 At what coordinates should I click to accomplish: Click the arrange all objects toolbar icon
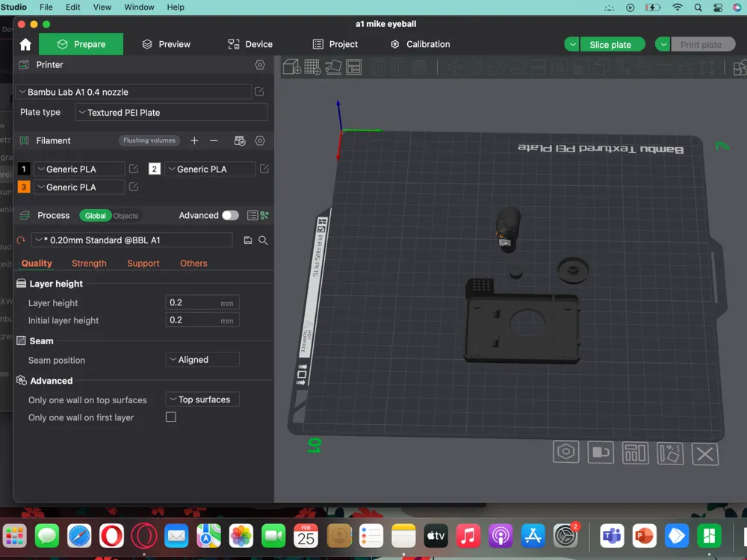354,67
